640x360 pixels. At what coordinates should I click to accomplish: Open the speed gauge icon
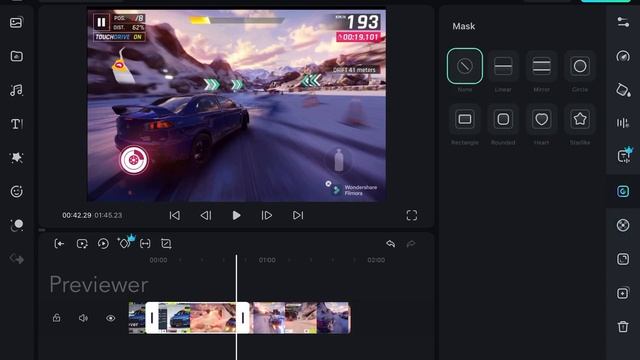coord(623,56)
